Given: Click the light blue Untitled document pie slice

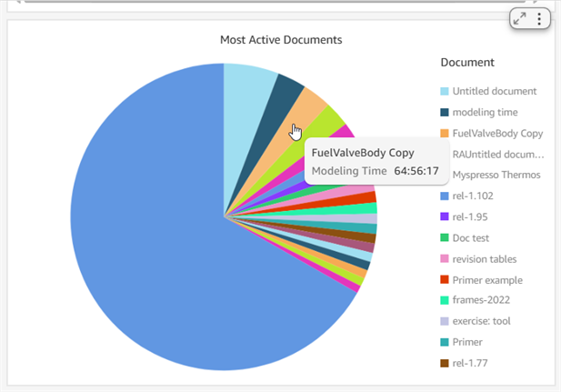Looking at the screenshot, I should coord(244,118).
